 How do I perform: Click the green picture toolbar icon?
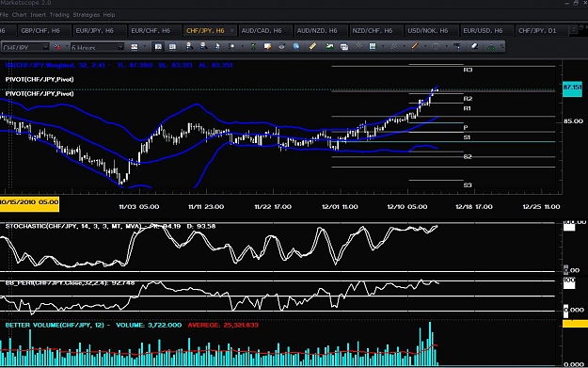pyautogui.click(x=329, y=46)
